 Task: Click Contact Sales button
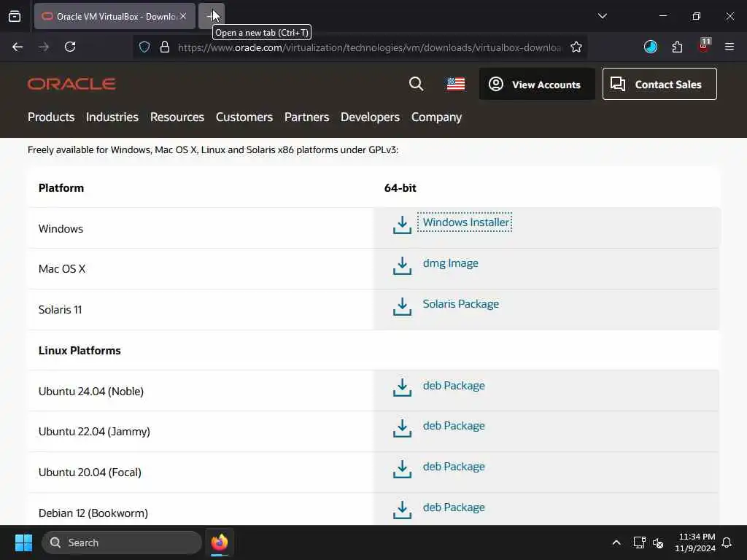coord(659,84)
